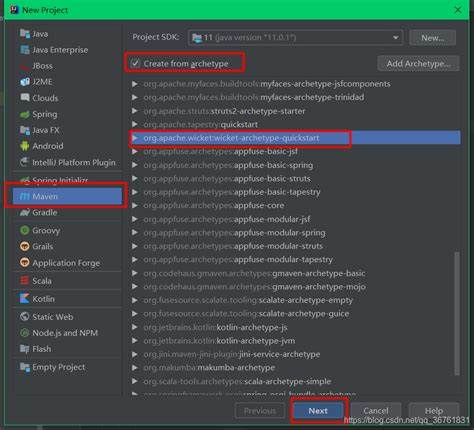Click the Empty Project icon
This screenshot has width=474, height=430.
(x=25, y=367)
